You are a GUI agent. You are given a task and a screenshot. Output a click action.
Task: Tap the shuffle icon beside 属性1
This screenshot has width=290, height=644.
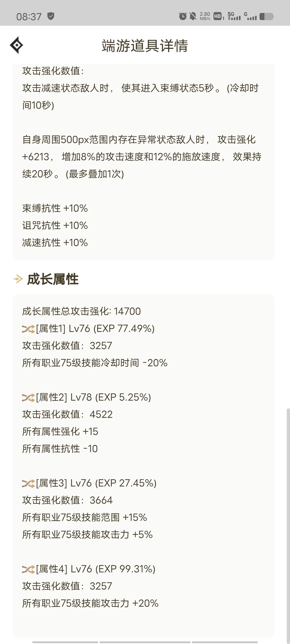tap(28, 329)
